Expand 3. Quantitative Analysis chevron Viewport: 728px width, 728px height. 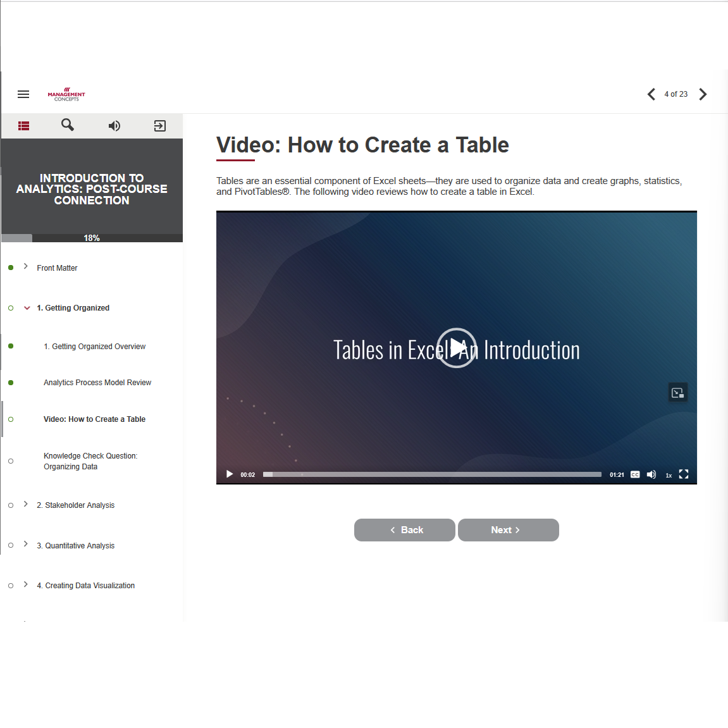pos(26,544)
